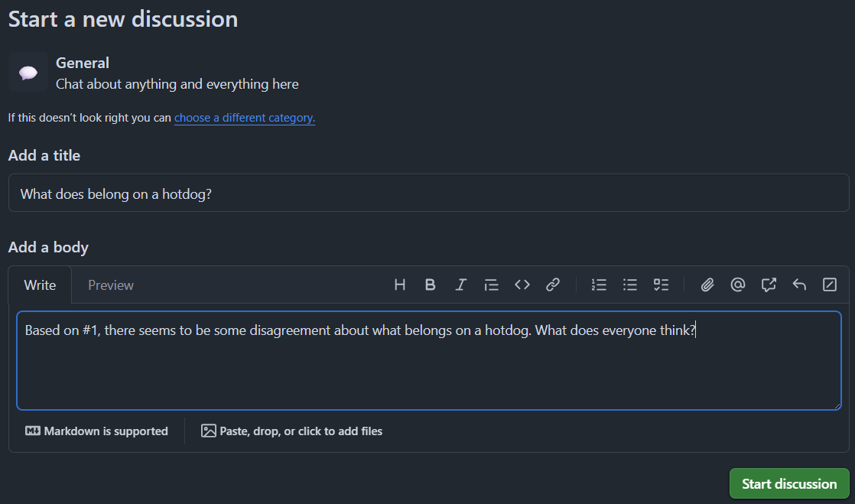855x504 pixels.
Task: Reference an issue or discussion icon
Action: tap(769, 285)
